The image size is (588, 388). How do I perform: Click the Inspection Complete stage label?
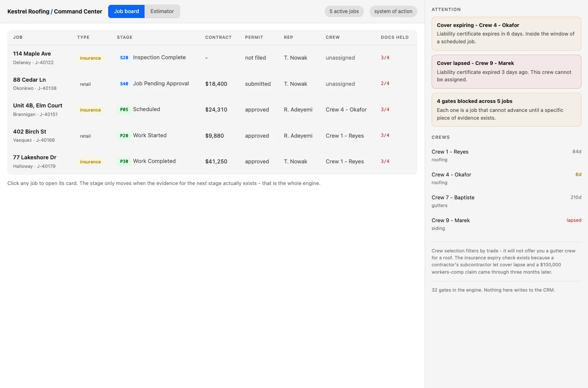pyautogui.click(x=159, y=57)
